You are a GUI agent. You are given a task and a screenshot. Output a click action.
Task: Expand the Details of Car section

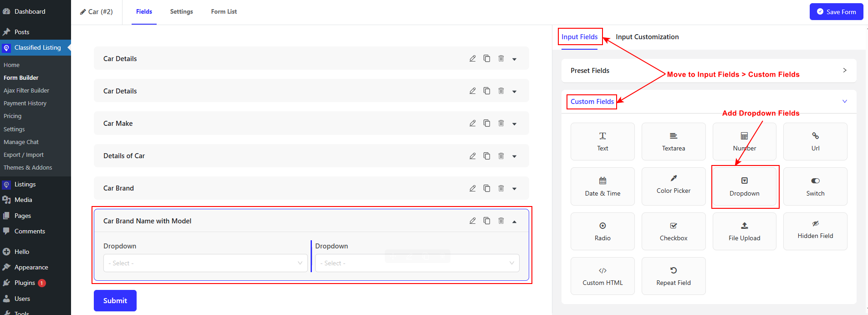pos(515,156)
